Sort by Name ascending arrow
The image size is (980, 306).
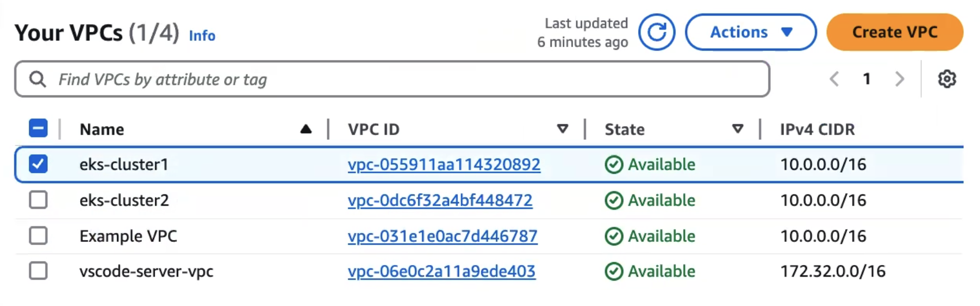click(306, 129)
